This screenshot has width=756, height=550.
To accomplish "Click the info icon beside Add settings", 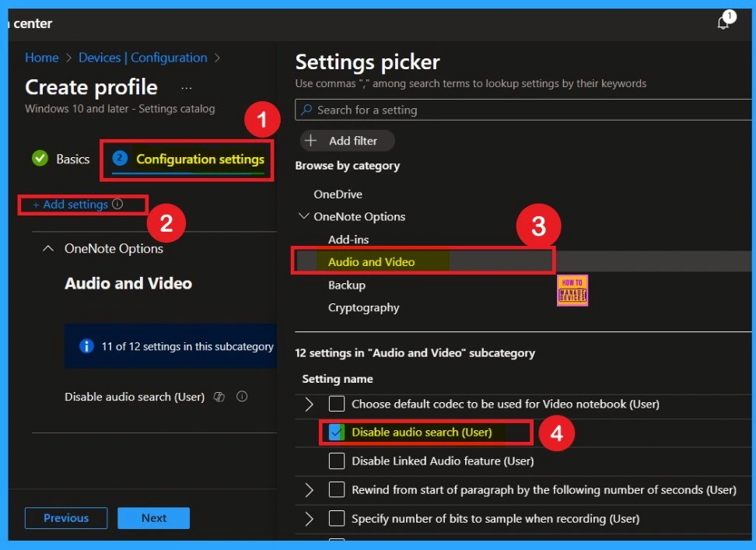I will [x=117, y=204].
